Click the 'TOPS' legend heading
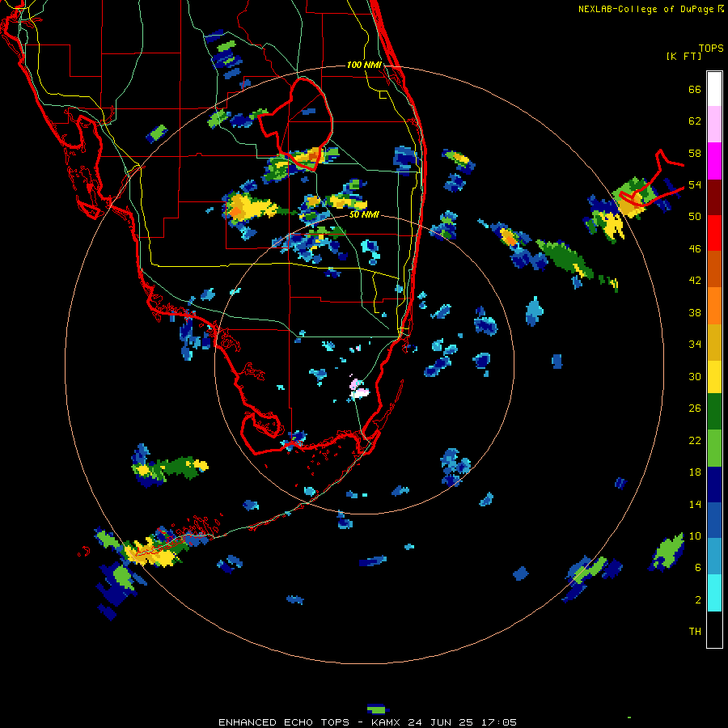 (711, 49)
